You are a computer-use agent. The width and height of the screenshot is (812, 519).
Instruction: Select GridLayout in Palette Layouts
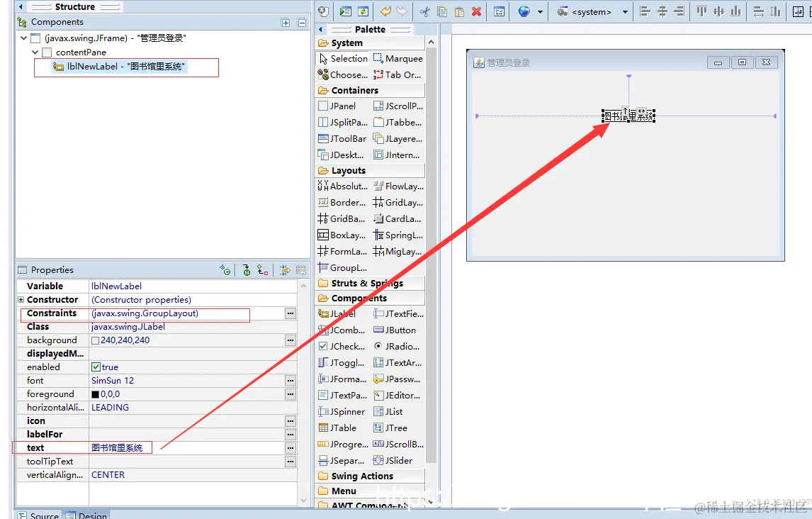click(x=397, y=203)
